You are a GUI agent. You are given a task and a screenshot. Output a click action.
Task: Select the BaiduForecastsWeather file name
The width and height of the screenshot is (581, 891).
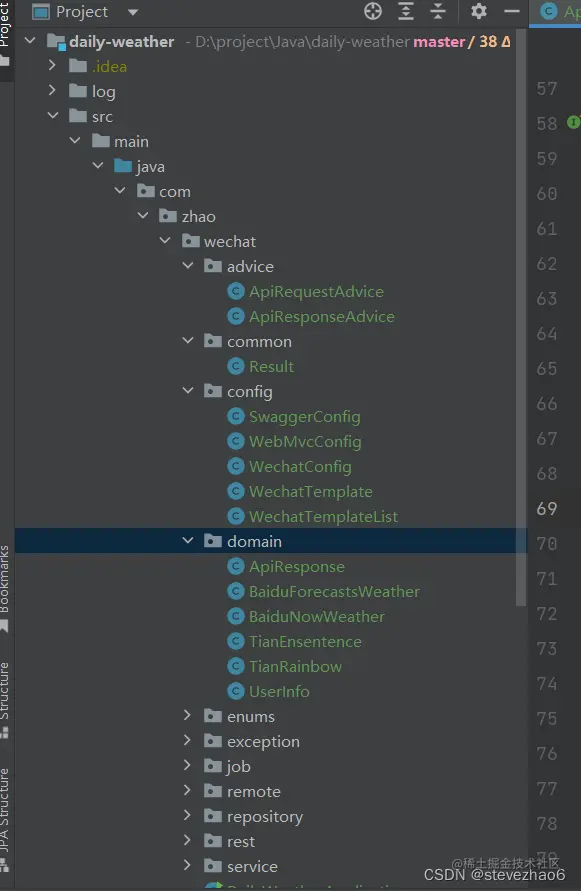[334, 592]
